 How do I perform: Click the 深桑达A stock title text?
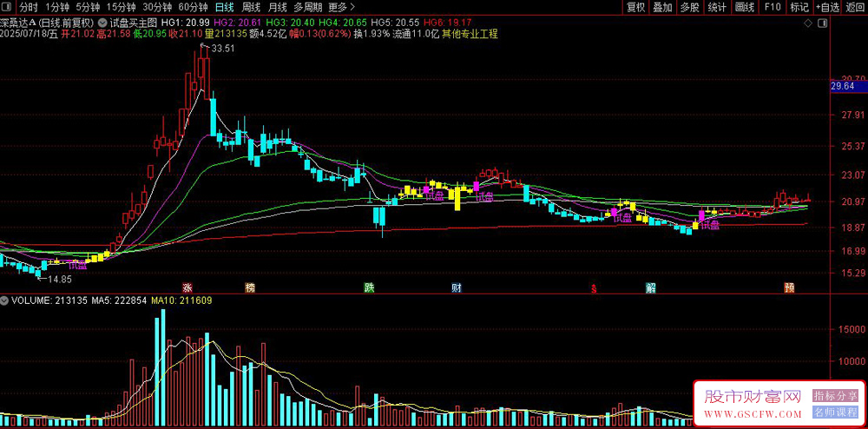coord(19,23)
